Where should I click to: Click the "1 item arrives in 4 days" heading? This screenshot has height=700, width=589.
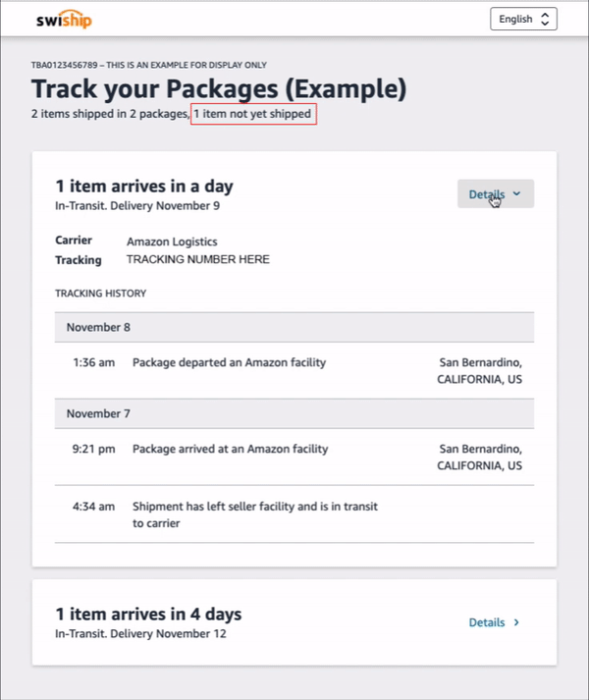(x=148, y=615)
